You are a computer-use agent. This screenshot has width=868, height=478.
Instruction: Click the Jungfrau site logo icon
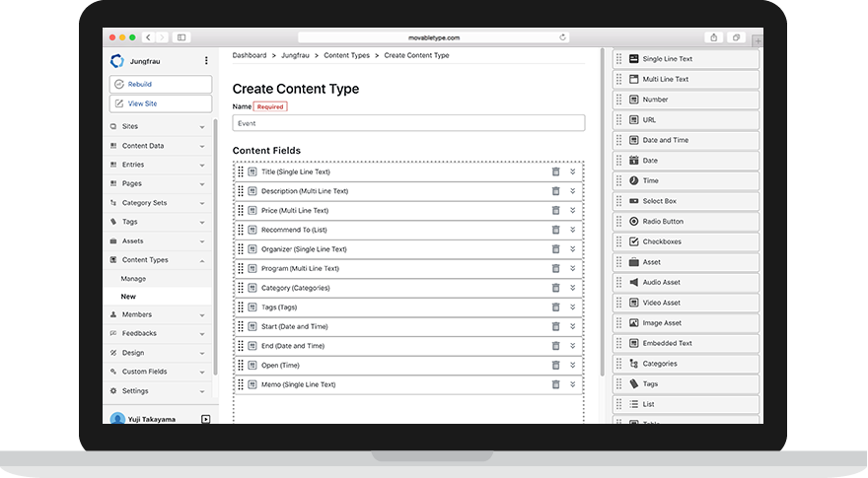(x=116, y=61)
